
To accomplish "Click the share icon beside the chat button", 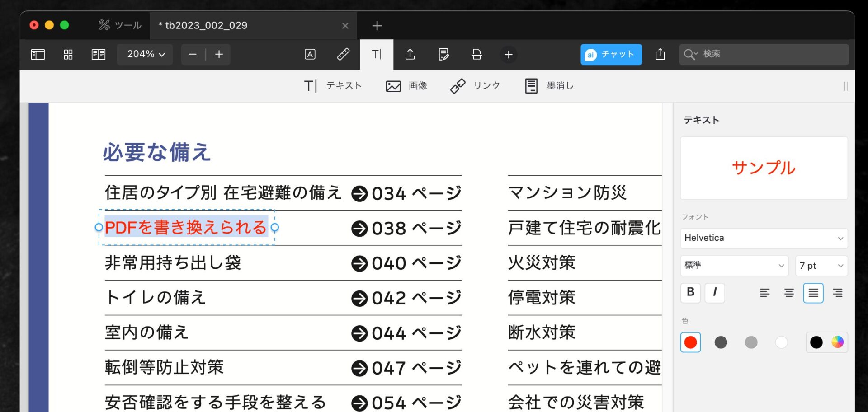I will 660,55.
